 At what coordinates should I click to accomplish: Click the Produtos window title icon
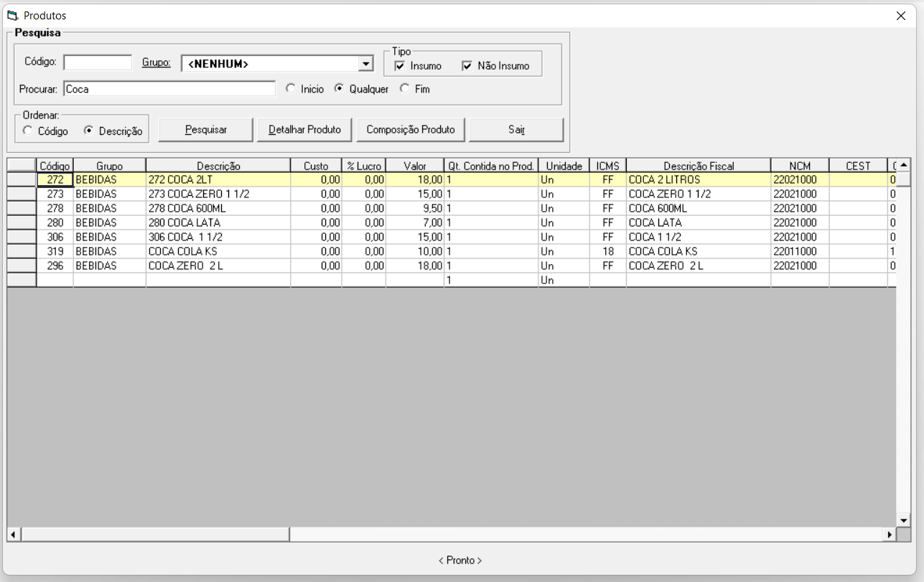pos(11,15)
